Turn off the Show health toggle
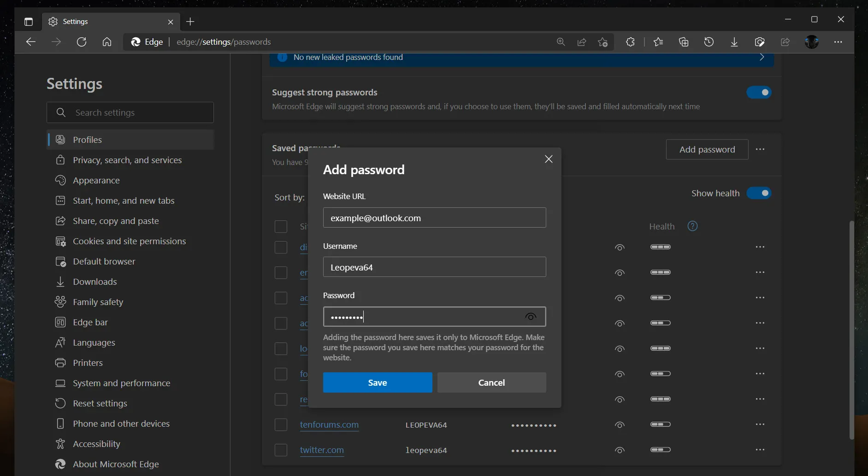Image resolution: width=868 pixels, height=476 pixels. [x=759, y=193]
